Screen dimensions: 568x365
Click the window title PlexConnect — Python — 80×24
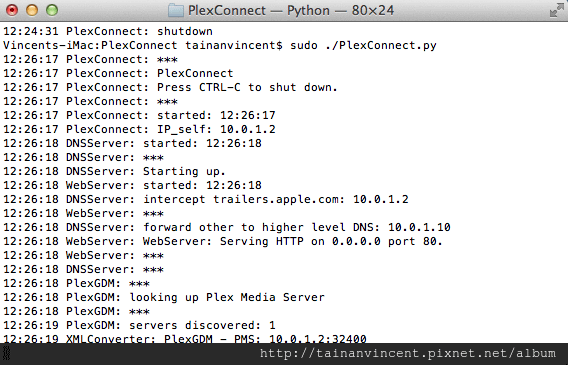(x=291, y=11)
